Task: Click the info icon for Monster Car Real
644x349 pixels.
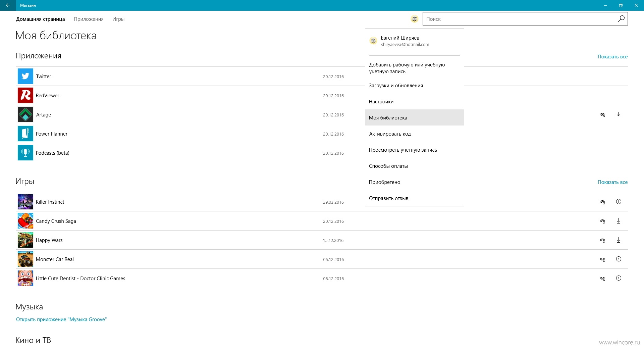Action: click(619, 259)
